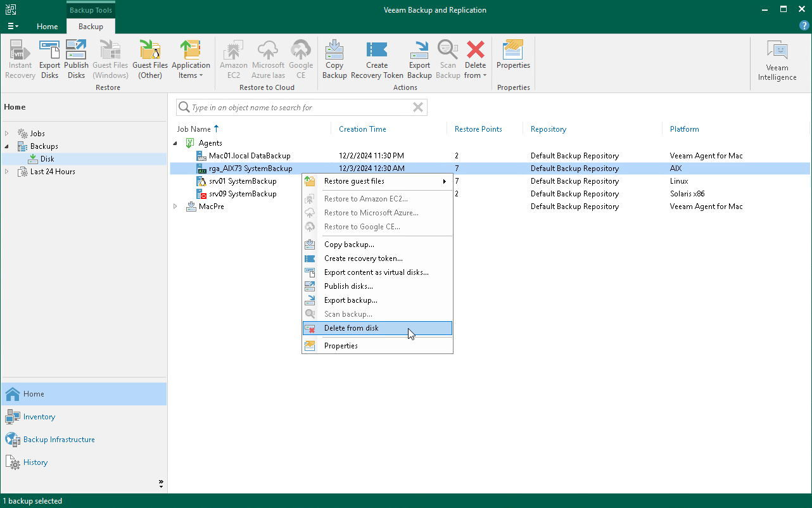
Task: Select Last 24 Hours node
Action: (x=53, y=172)
